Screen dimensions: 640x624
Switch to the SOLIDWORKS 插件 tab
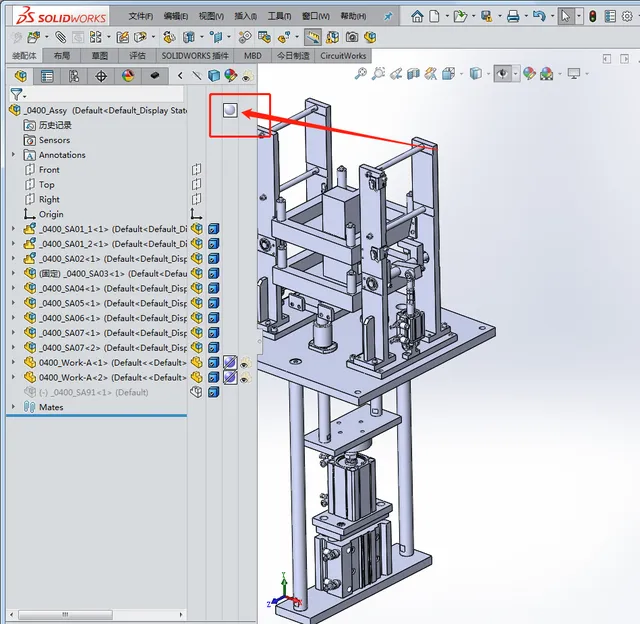[195, 56]
